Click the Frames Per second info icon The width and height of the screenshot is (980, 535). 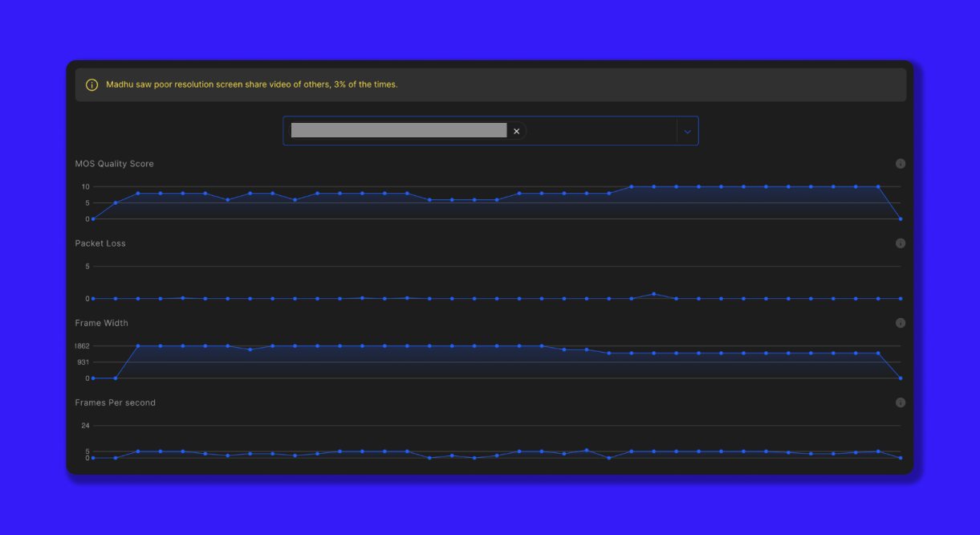click(x=900, y=402)
